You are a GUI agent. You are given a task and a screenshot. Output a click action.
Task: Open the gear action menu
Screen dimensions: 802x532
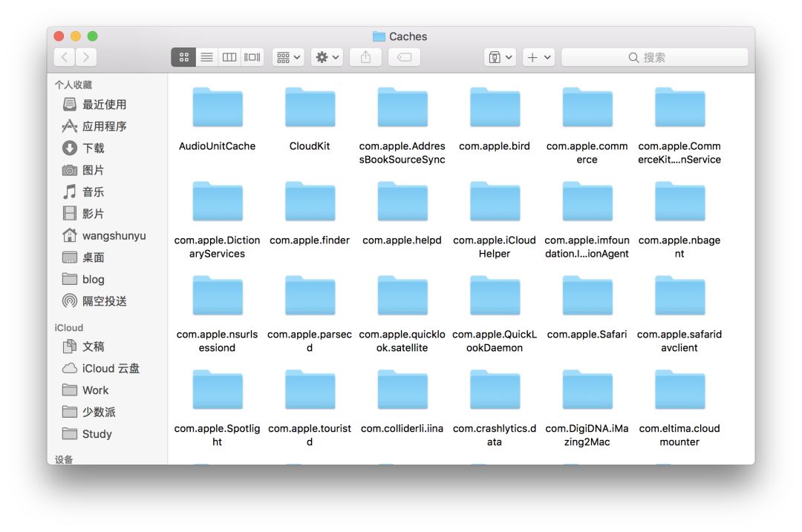coord(327,57)
